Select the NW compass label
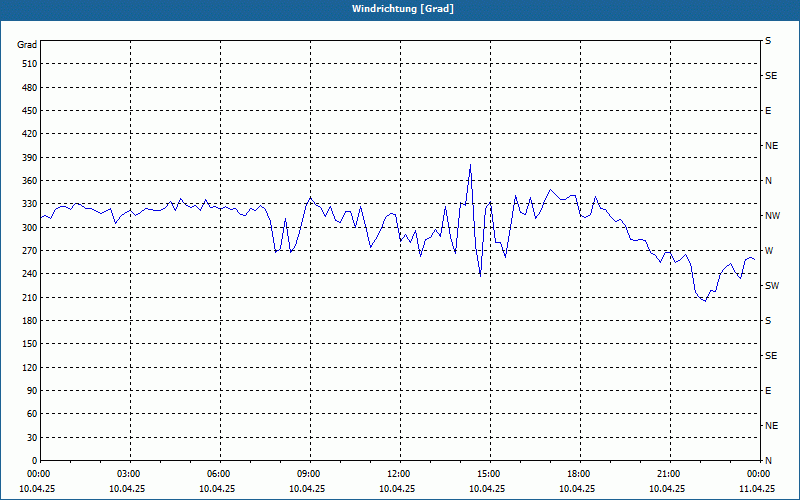Screen dimensions: 800x500 tap(772, 216)
